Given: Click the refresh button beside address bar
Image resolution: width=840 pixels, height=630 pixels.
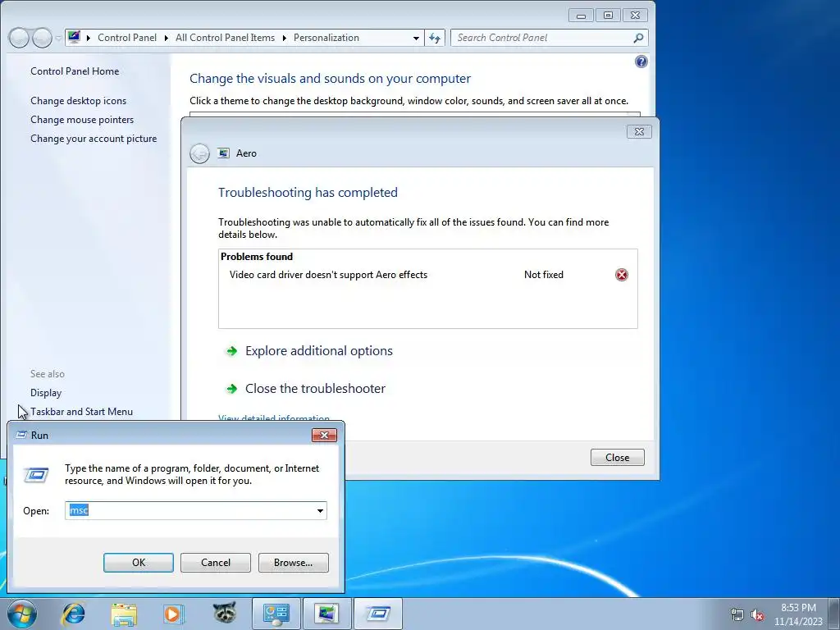Looking at the screenshot, I should pos(435,38).
